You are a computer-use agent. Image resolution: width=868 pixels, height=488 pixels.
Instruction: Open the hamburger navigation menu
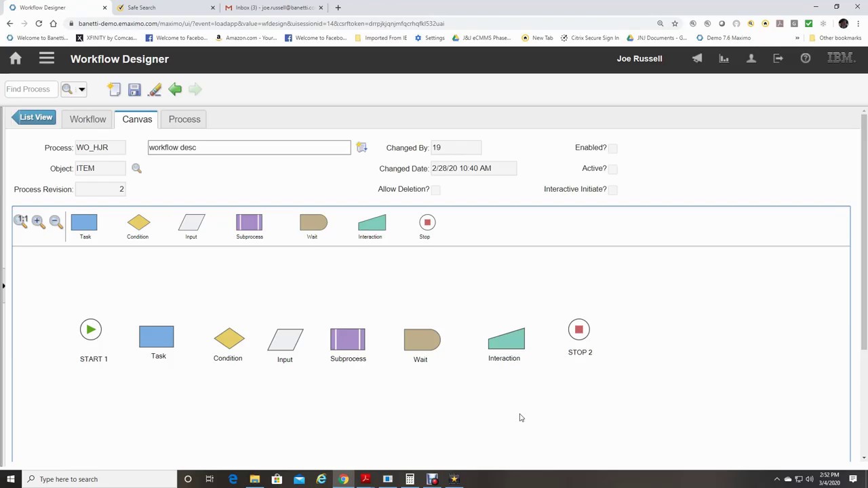tap(46, 59)
